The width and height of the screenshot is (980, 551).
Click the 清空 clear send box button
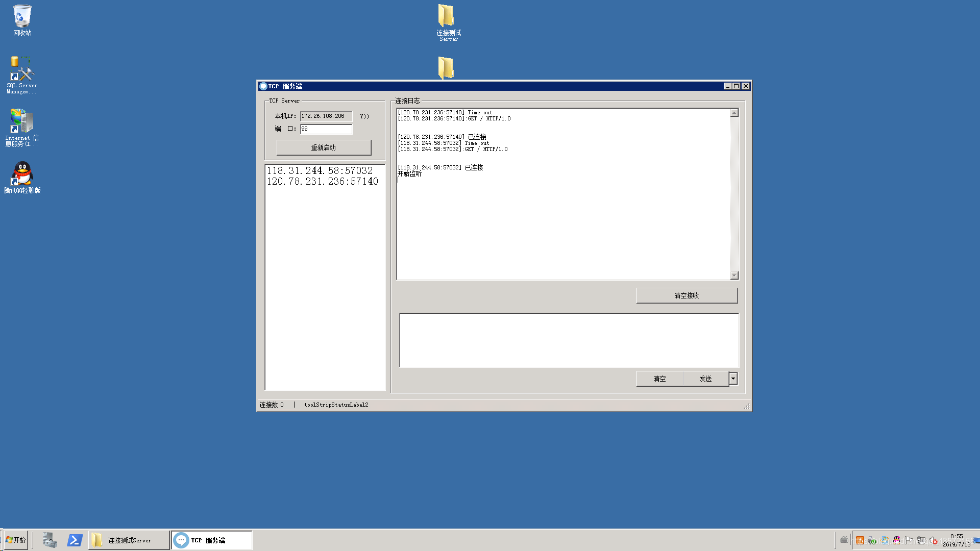click(659, 379)
